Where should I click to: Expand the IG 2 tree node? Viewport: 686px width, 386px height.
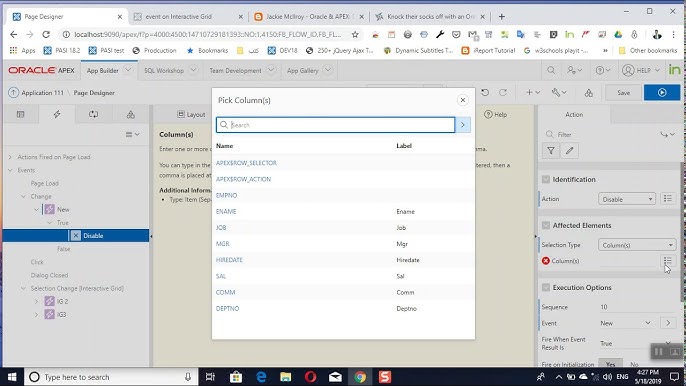pyautogui.click(x=37, y=302)
